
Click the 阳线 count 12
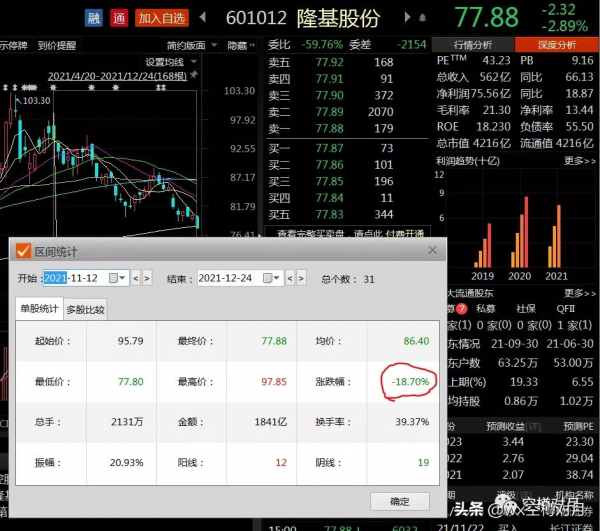click(x=281, y=463)
